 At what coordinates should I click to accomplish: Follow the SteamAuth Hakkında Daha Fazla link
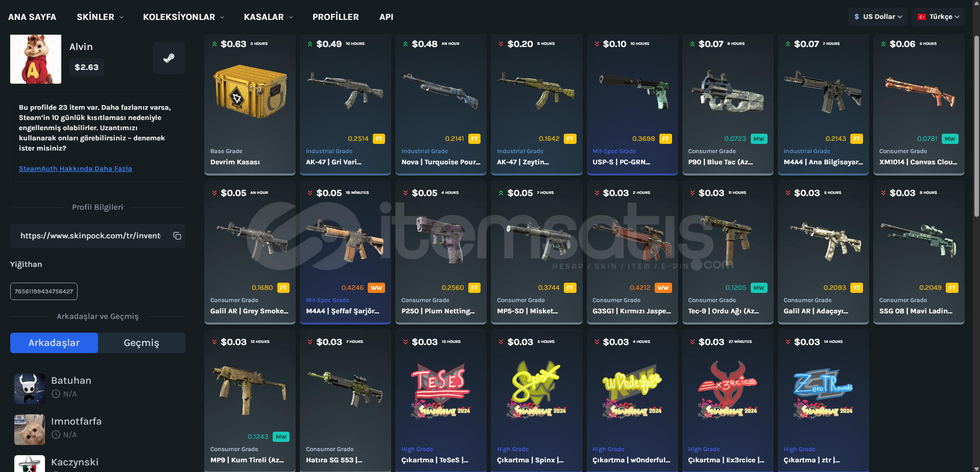tap(76, 168)
